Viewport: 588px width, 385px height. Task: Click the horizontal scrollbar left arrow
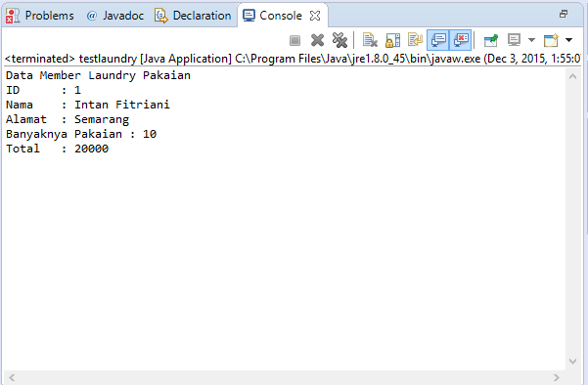point(12,377)
